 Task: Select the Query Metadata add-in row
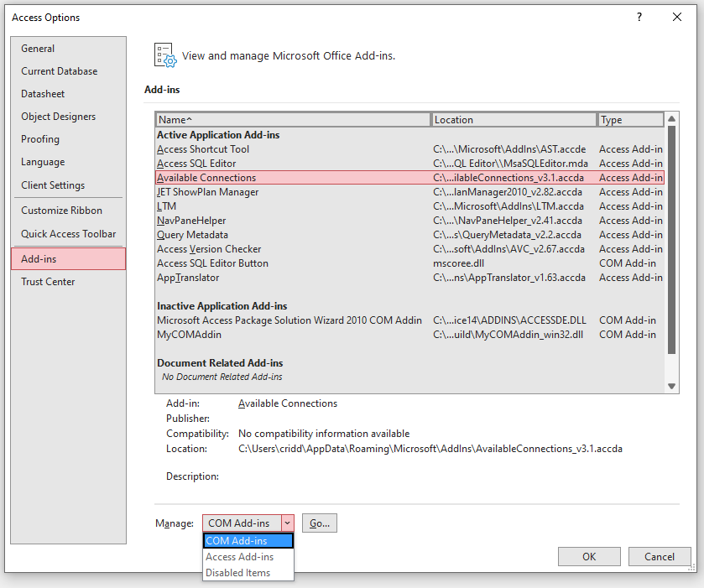tap(409, 235)
